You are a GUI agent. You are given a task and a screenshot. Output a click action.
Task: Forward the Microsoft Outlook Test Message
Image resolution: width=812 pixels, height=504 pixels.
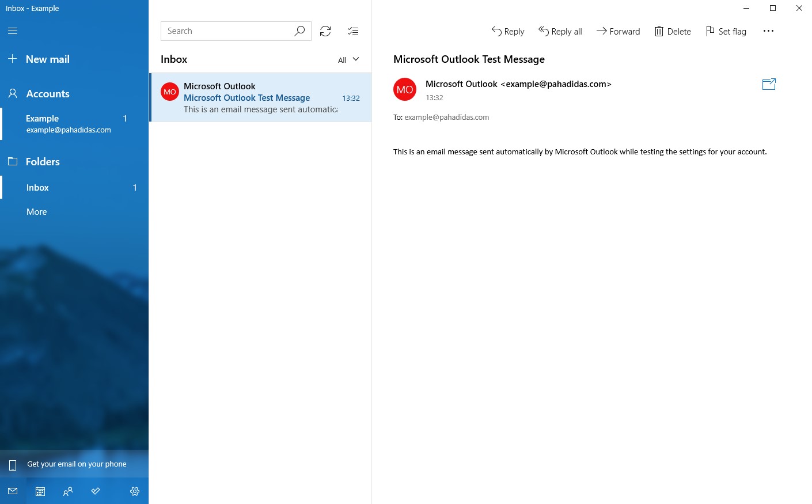[618, 31]
